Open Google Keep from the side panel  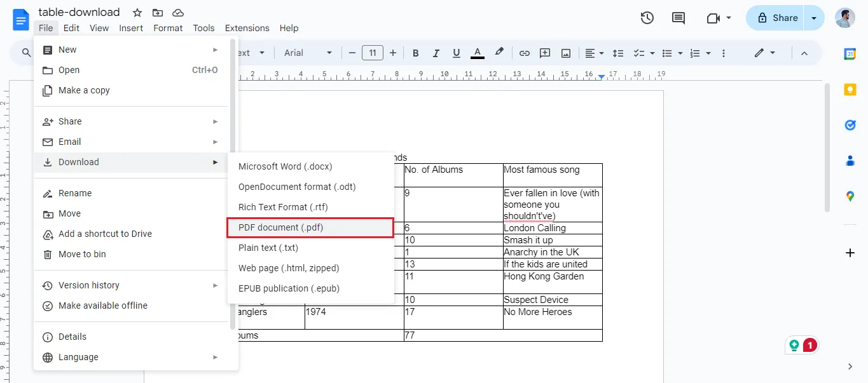point(850,90)
